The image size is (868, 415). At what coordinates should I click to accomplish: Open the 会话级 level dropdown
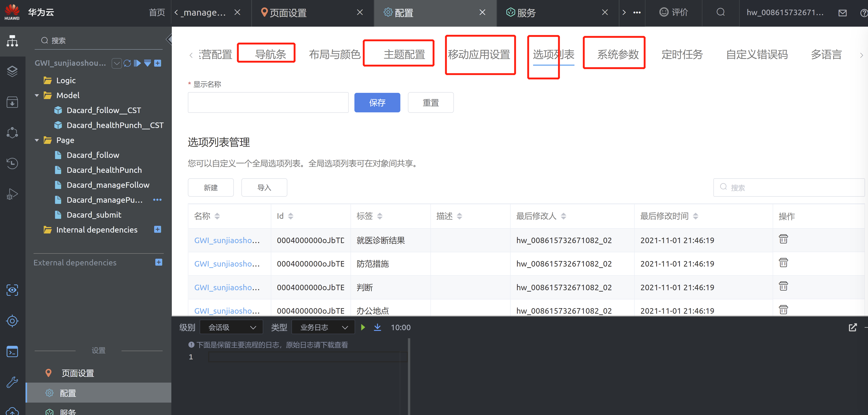[x=232, y=327]
